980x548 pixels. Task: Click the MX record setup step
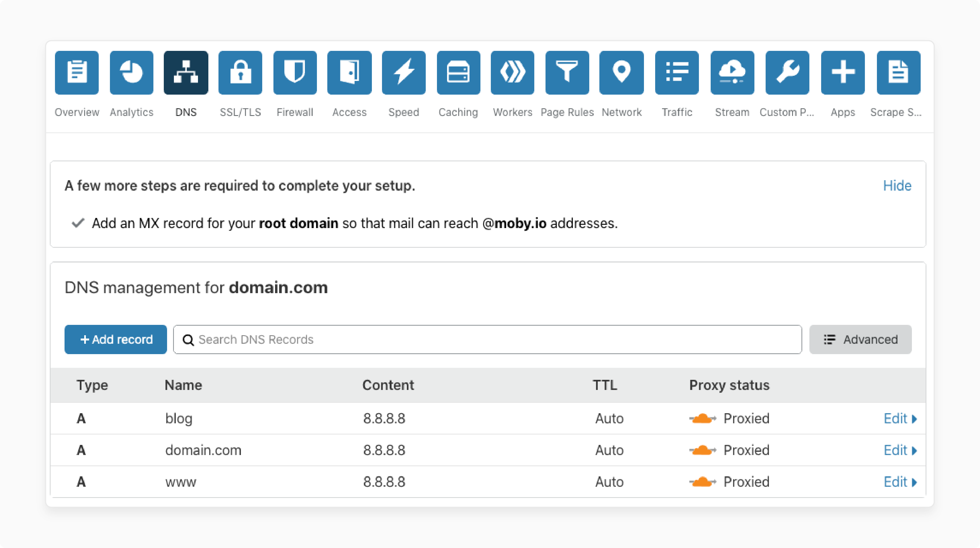pyautogui.click(x=345, y=223)
